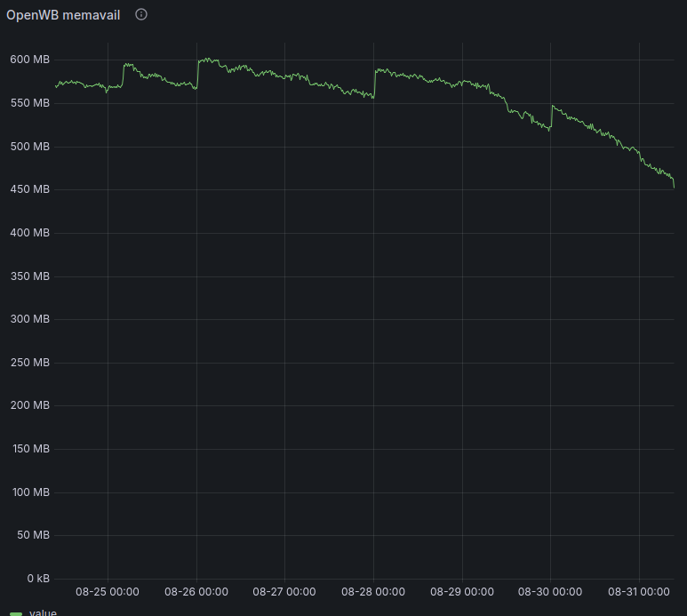Click the 08-31 00:00 time axis label
This screenshot has height=616, width=687.
[639, 592]
